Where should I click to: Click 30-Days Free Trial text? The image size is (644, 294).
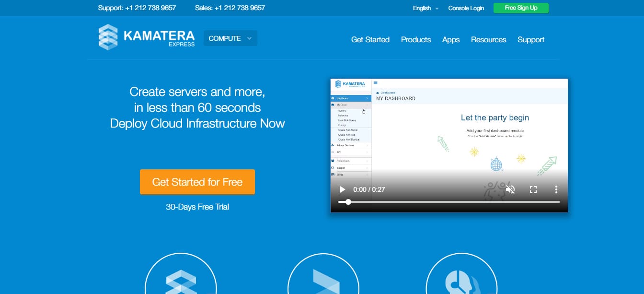197,207
